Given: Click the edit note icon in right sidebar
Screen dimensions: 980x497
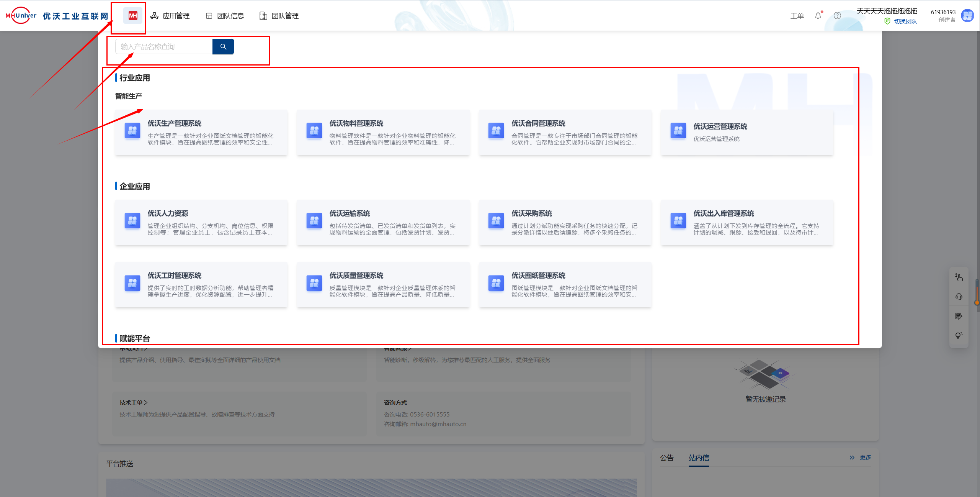Looking at the screenshot, I should click(x=959, y=316).
